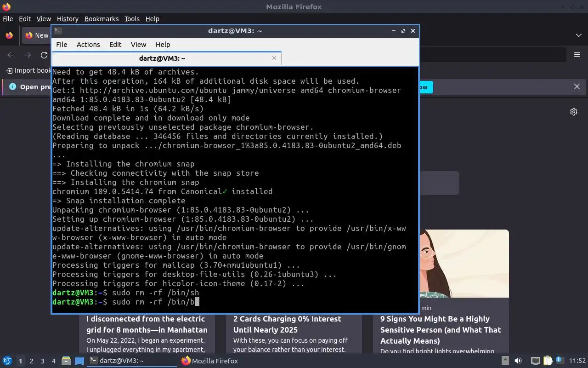Switch to workspace 3 in the taskbar

[x=42, y=361]
